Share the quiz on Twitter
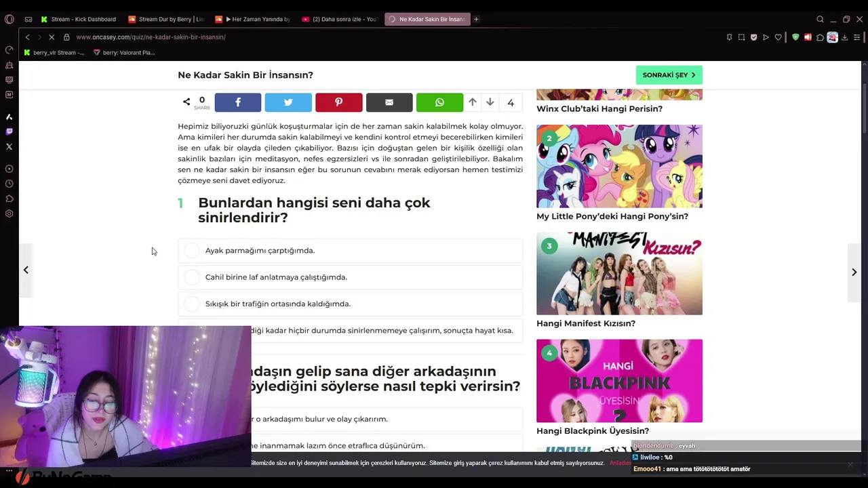The image size is (868, 488). [x=288, y=102]
